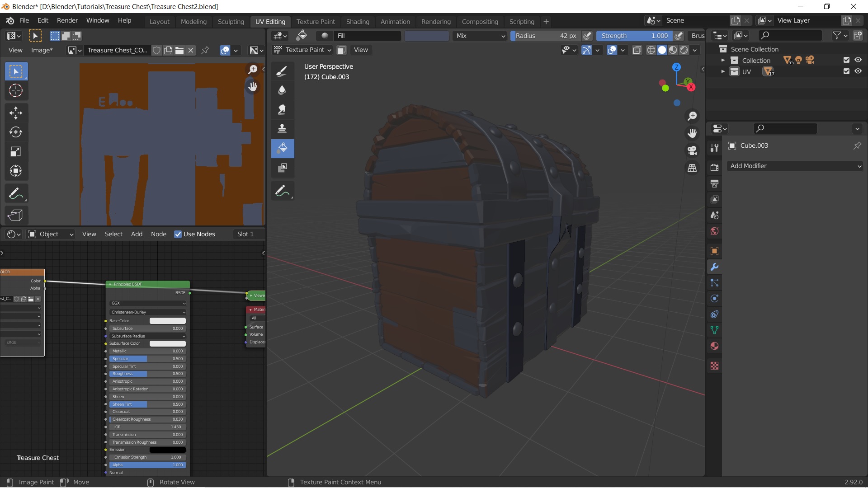Hide the UV collection with eye icon
The width and height of the screenshot is (868, 488).
[858, 71]
